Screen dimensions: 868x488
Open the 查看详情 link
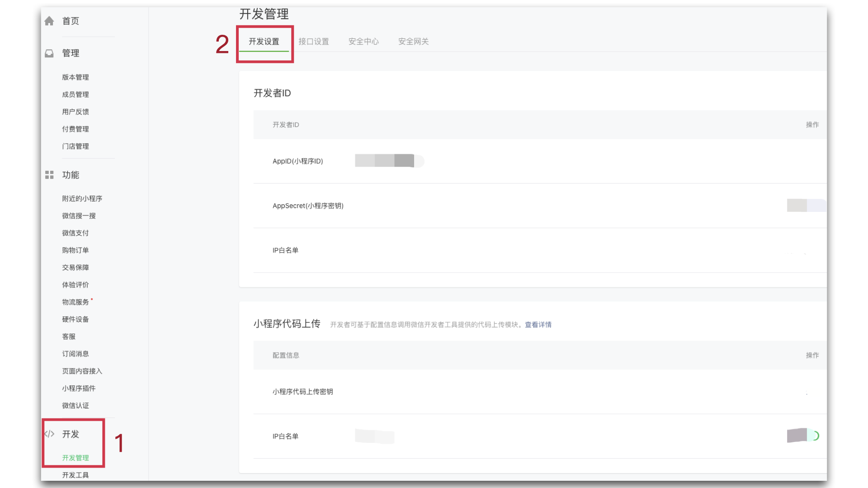538,325
